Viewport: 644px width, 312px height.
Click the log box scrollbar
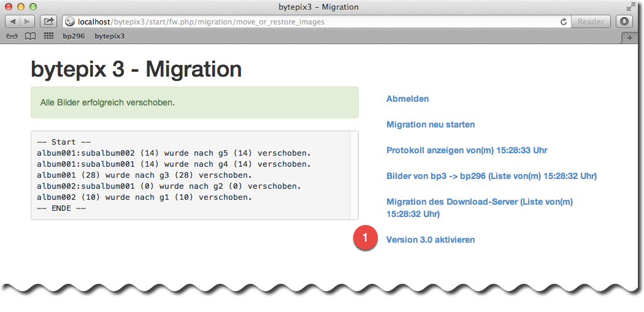(353, 175)
